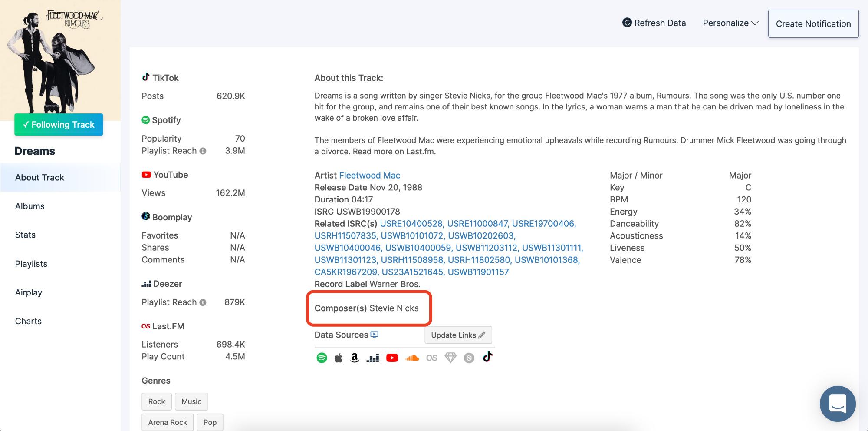This screenshot has width=868, height=431.
Task: Click the Refresh Data text link
Action: (660, 23)
